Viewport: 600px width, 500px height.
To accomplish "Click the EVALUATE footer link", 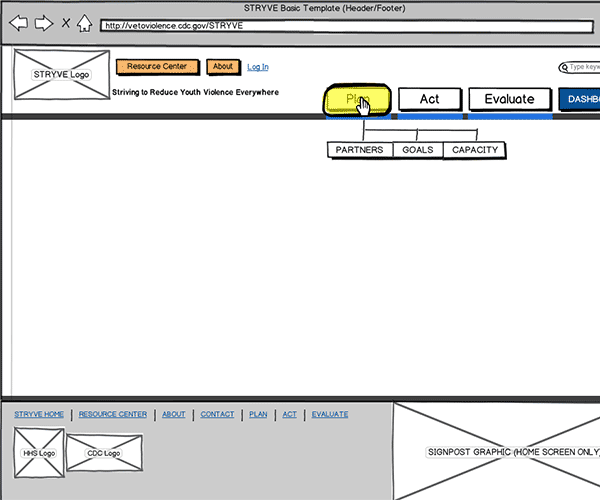I will (x=330, y=414).
